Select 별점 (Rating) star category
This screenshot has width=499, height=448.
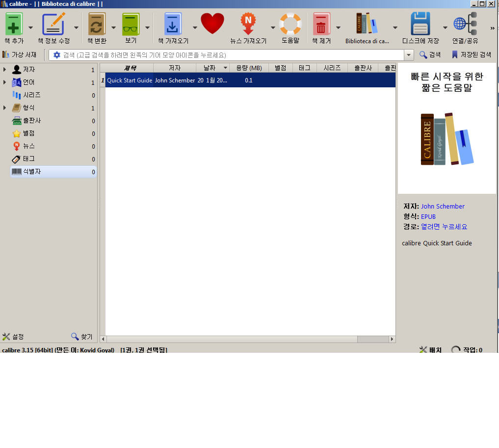(x=53, y=133)
